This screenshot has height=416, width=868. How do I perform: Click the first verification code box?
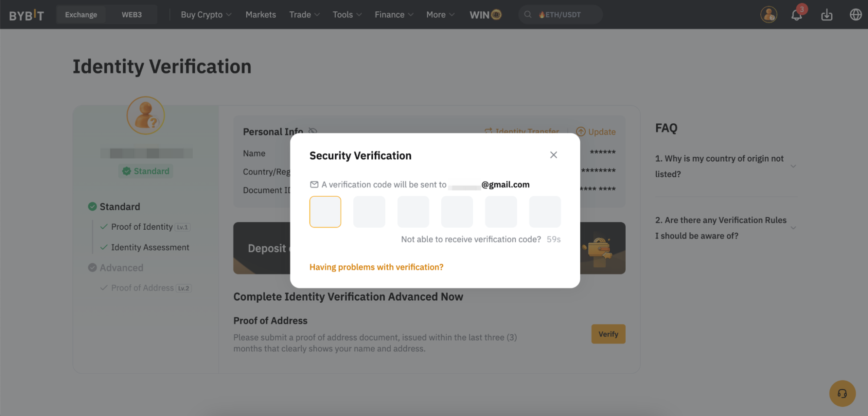coord(325,212)
